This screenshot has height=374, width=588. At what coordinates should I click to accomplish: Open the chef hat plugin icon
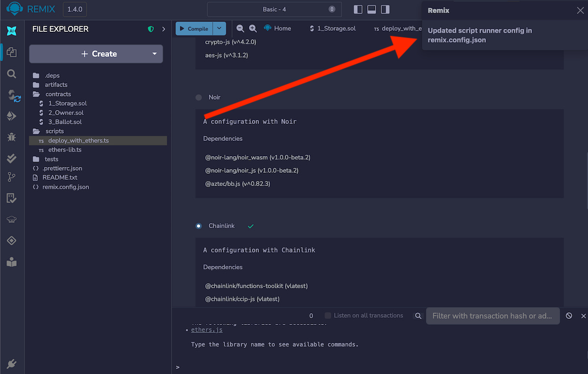(x=12, y=219)
